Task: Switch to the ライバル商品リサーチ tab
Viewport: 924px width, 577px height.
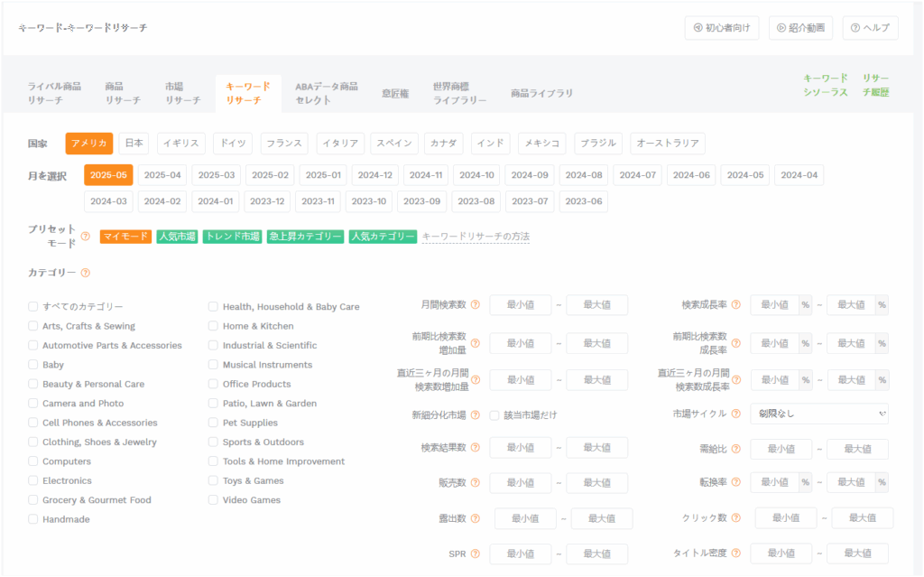Action: (54, 93)
